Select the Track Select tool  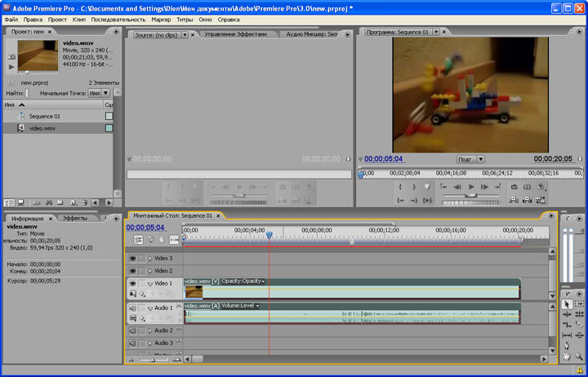click(x=579, y=304)
